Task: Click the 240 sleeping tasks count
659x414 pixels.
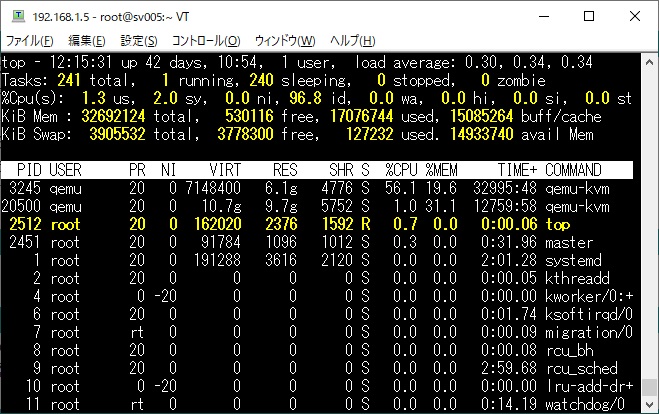Action: (261, 80)
